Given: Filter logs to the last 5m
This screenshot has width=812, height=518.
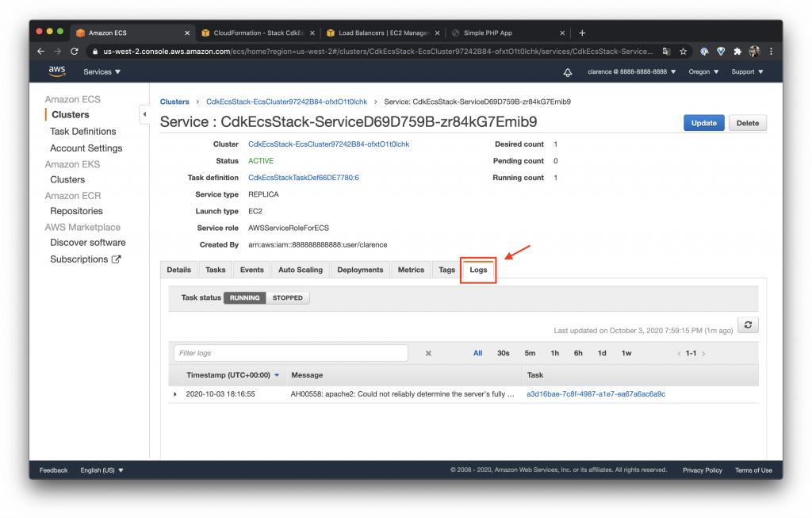Looking at the screenshot, I should pyautogui.click(x=530, y=353).
